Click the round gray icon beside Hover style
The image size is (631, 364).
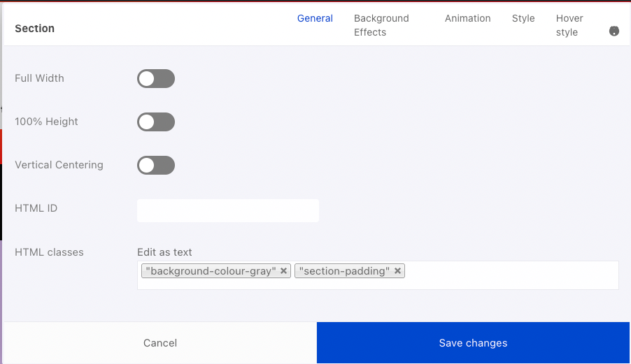[x=614, y=31]
